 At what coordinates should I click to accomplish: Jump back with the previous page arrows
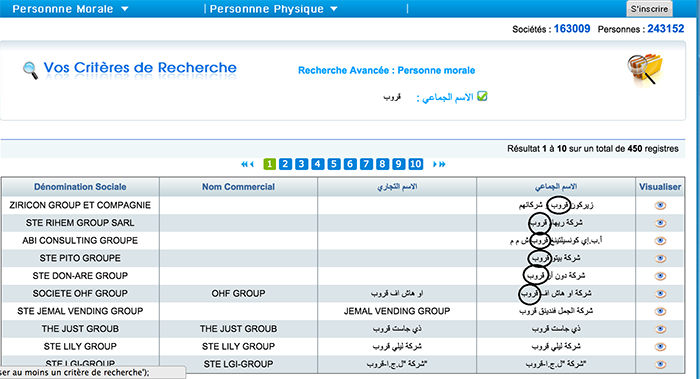point(247,164)
